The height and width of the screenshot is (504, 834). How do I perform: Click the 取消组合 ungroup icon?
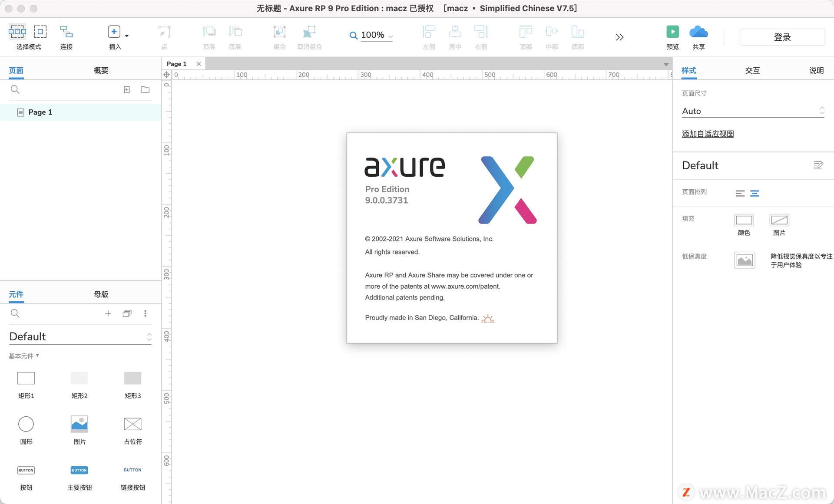tap(309, 32)
